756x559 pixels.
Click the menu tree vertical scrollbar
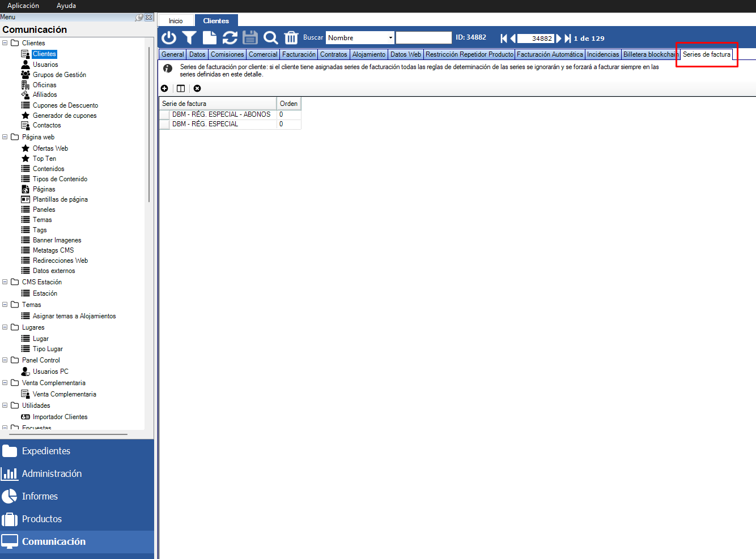click(149, 125)
